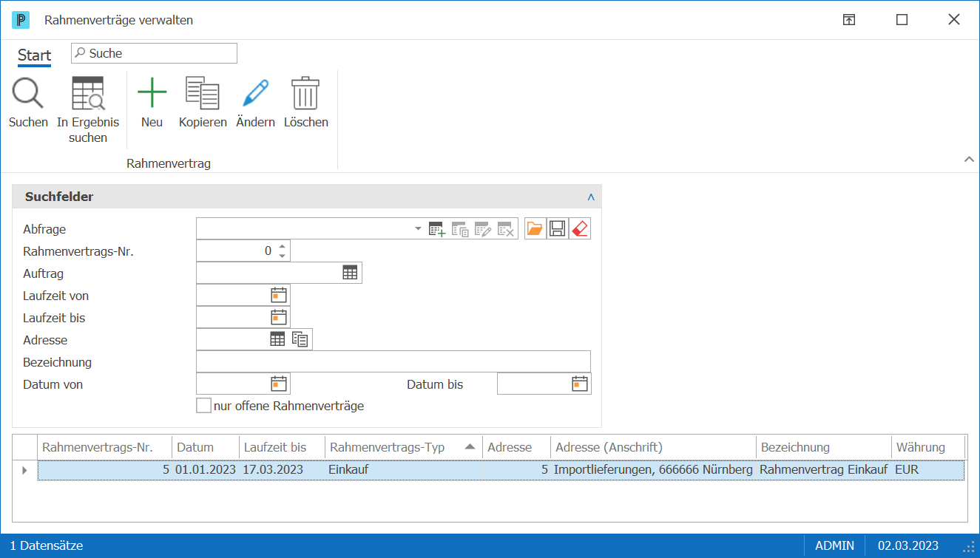This screenshot has height=558, width=980.
Task: Decrease Rahmenvertrags-Nr. with down arrow
Action: 282,256
